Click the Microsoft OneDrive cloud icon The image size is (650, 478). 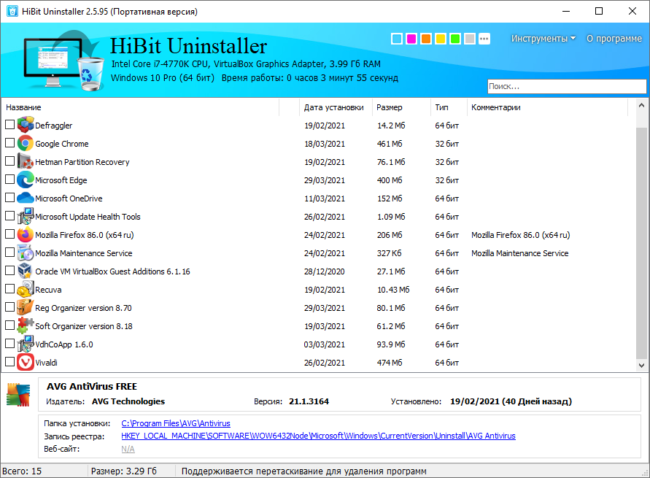tap(25, 198)
